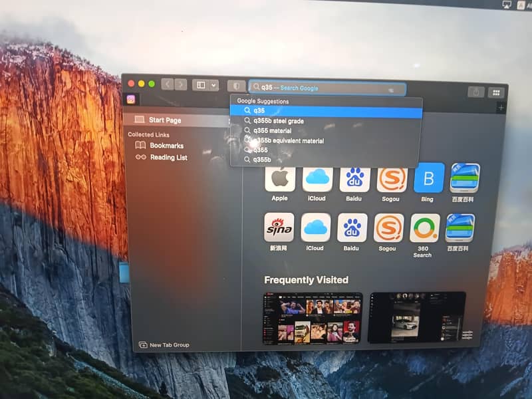This screenshot has height=399, width=532.
Task: Create a New Tab Group
Action: click(x=164, y=344)
